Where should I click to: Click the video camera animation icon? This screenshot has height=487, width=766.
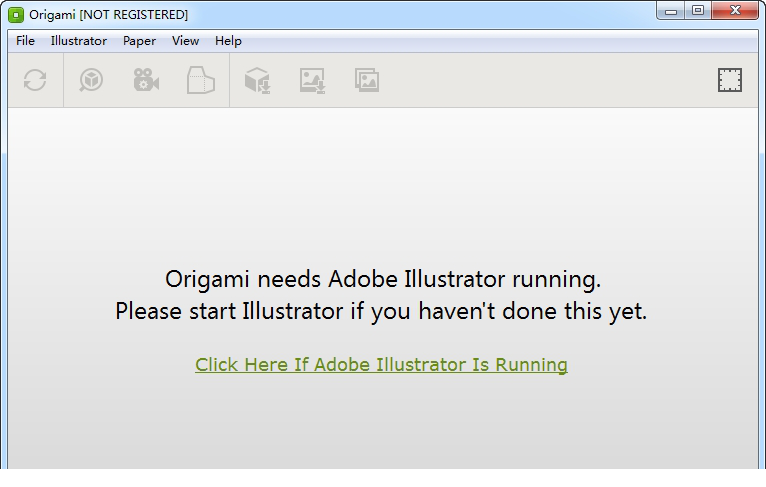pos(146,80)
